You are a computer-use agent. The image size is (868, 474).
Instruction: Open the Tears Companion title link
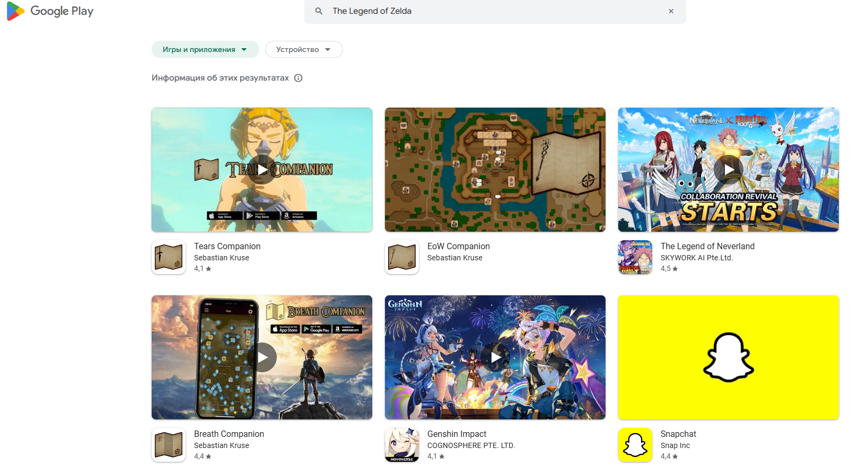click(227, 247)
